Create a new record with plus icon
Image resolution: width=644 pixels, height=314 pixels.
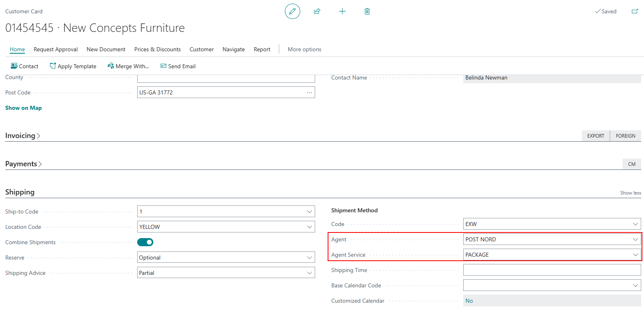342,11
